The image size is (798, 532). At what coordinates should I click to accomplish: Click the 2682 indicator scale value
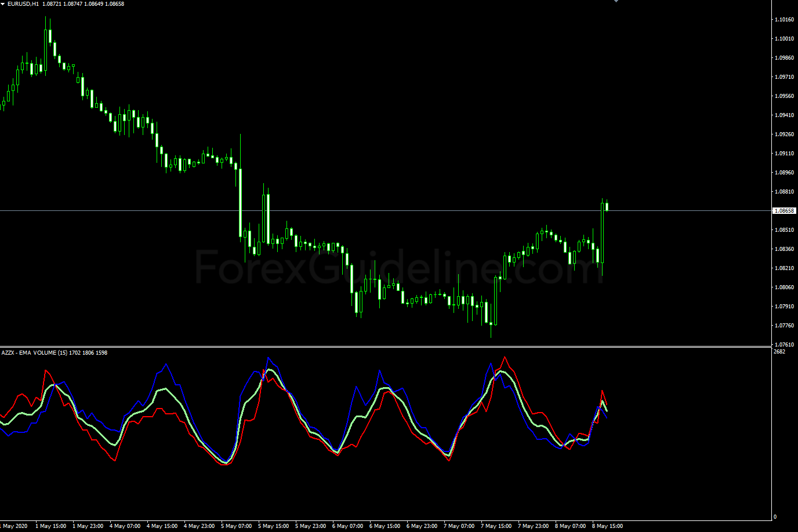coord(779,352)
